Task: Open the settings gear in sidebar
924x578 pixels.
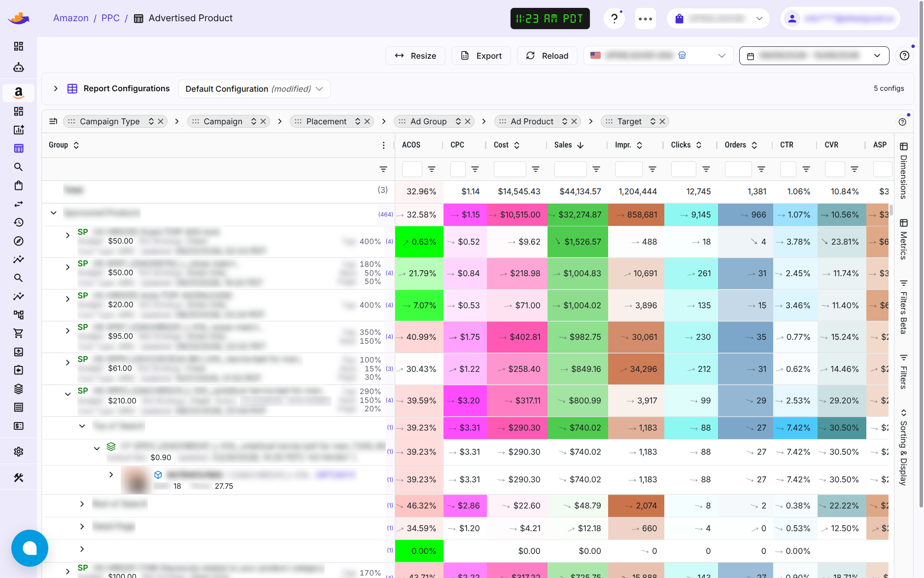Action: (x=18, y=451)
